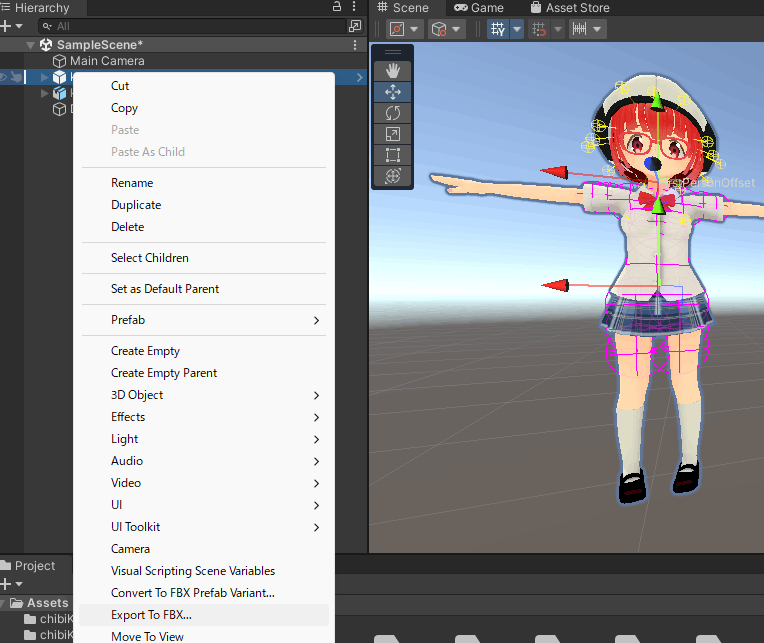Open the grid snapping dropdown arrow
This screenshot has width=764, height=643.
coord(517,29)
